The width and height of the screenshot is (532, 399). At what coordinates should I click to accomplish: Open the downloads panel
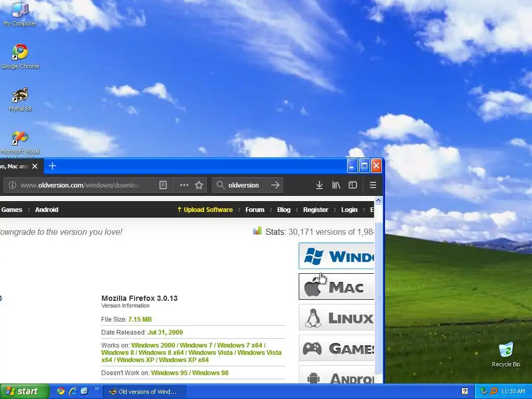[320, 185]
